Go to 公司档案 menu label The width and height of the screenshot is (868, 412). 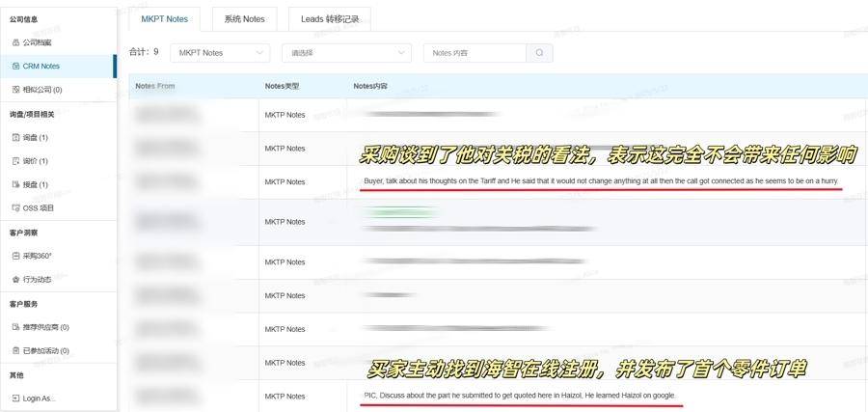(x=37, y=42)
